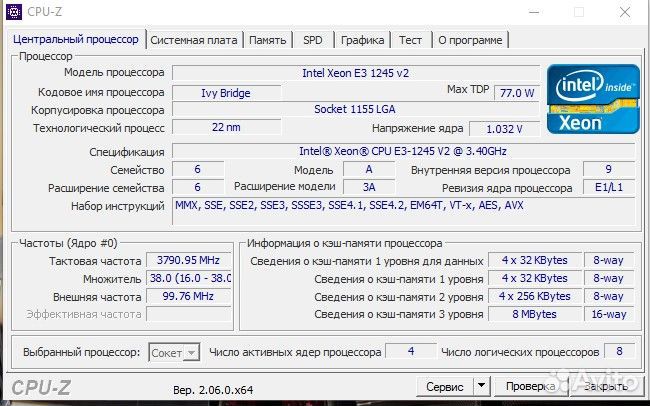The width and height of the screenshot is (650, 406).
Task: Close the CPU-Z window with X
Action: (x=625, y=12)
